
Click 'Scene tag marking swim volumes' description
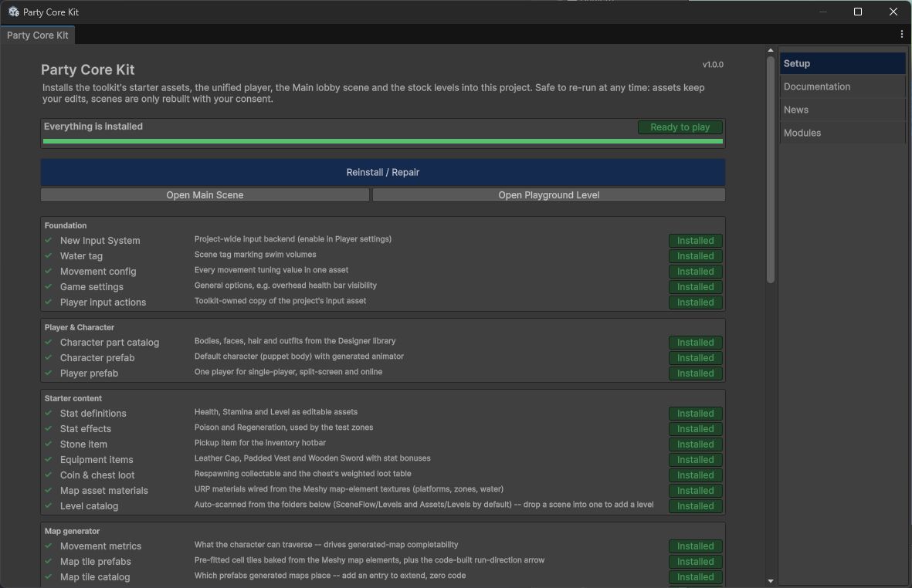[255, 255]
